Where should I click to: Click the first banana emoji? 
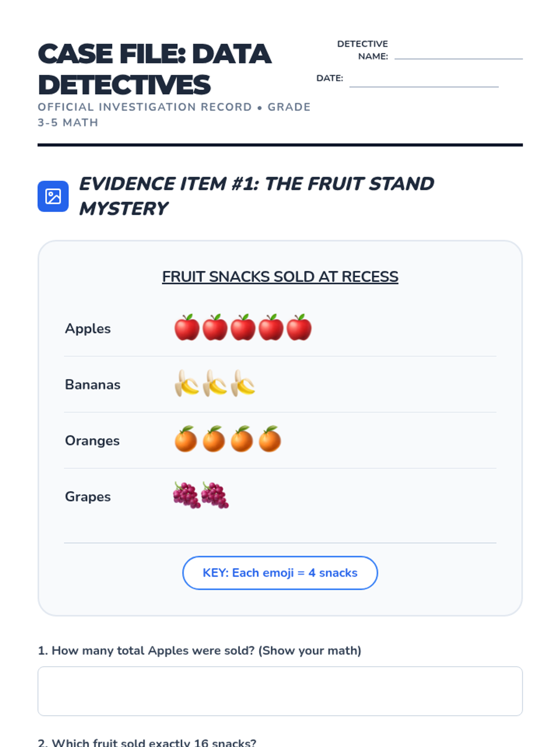pyautogui.click(x=187, y=383)
